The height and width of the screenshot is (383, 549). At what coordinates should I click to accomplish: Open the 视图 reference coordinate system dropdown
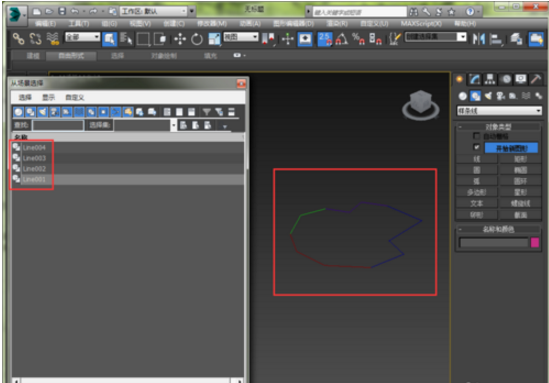[241, 37]
